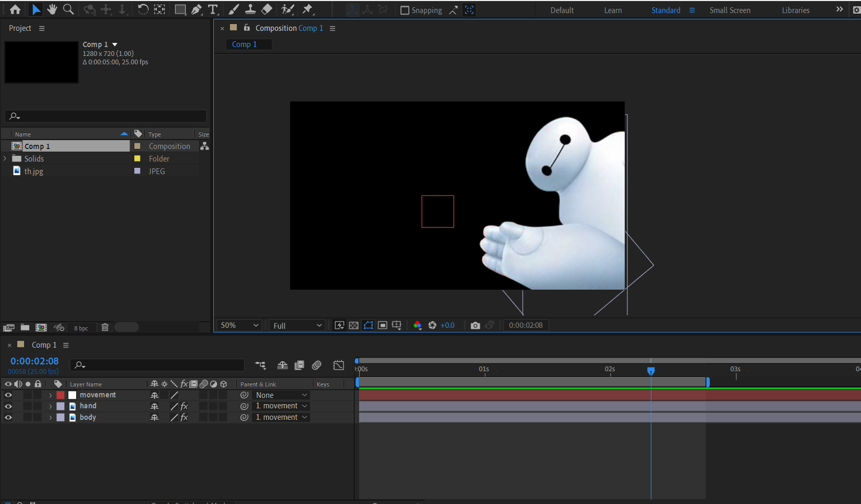Image resolution: width=861 pixels, height=504 pixels.
Task: Hide the body layer eye toggle
Action: (8, 417)
